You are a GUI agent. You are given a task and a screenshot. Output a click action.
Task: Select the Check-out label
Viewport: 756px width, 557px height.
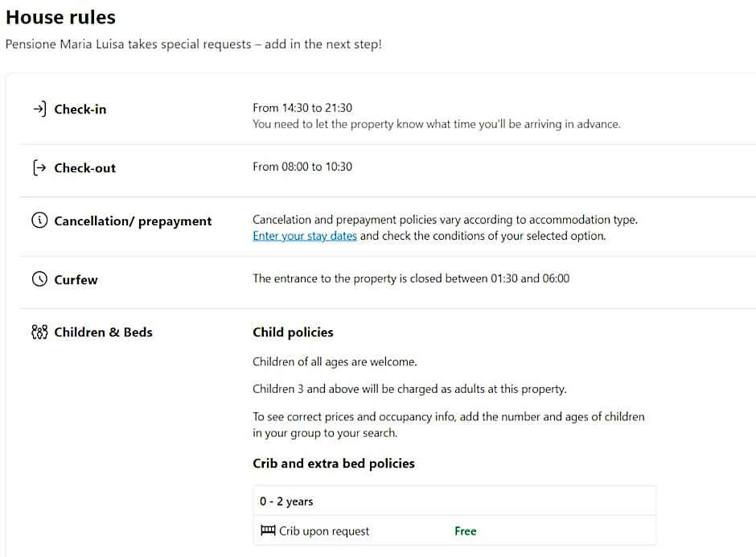84,167
